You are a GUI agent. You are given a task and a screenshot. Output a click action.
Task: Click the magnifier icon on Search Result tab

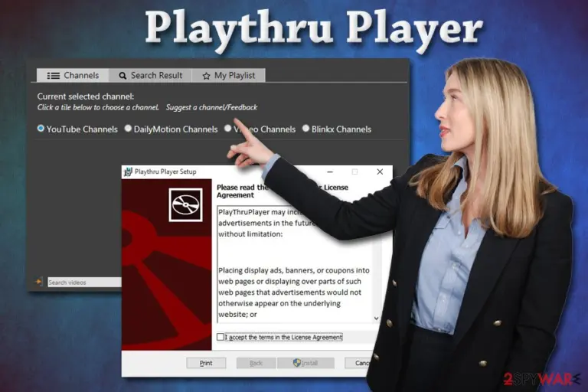[122, 76]
